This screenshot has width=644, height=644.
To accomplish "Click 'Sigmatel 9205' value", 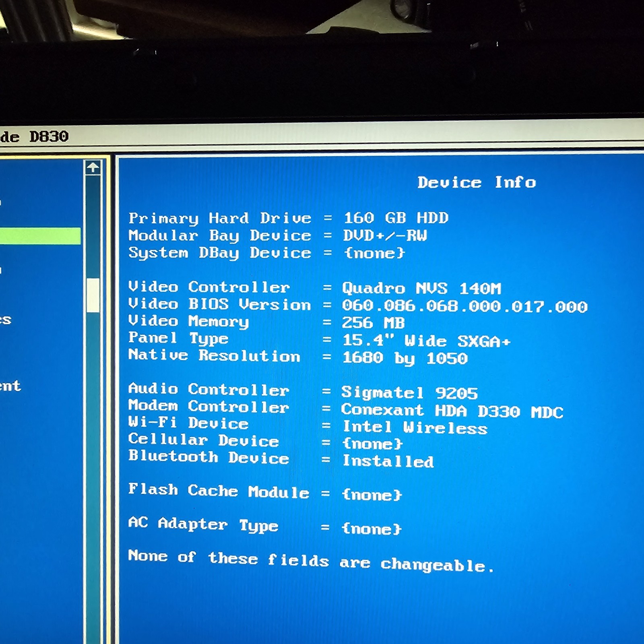I will point(409,392).
